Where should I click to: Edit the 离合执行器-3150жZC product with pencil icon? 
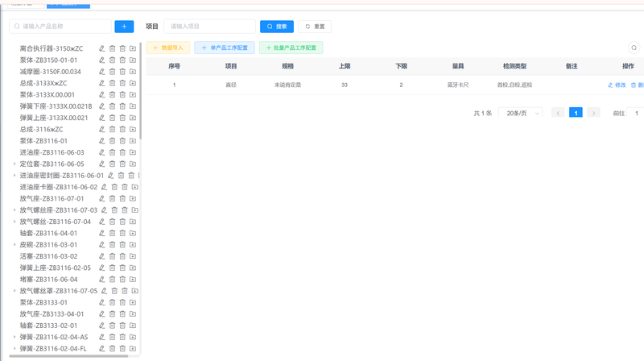[x=102, y=48]
